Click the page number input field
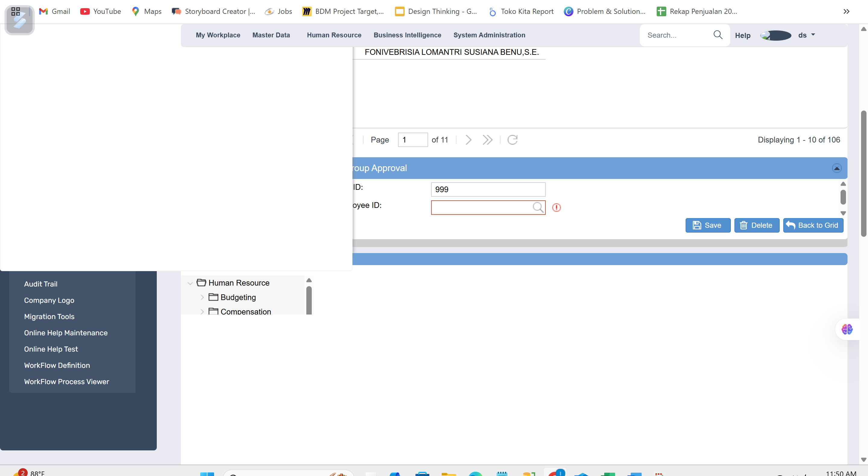This screenshot has width=868, height=476. pos(413,140)
